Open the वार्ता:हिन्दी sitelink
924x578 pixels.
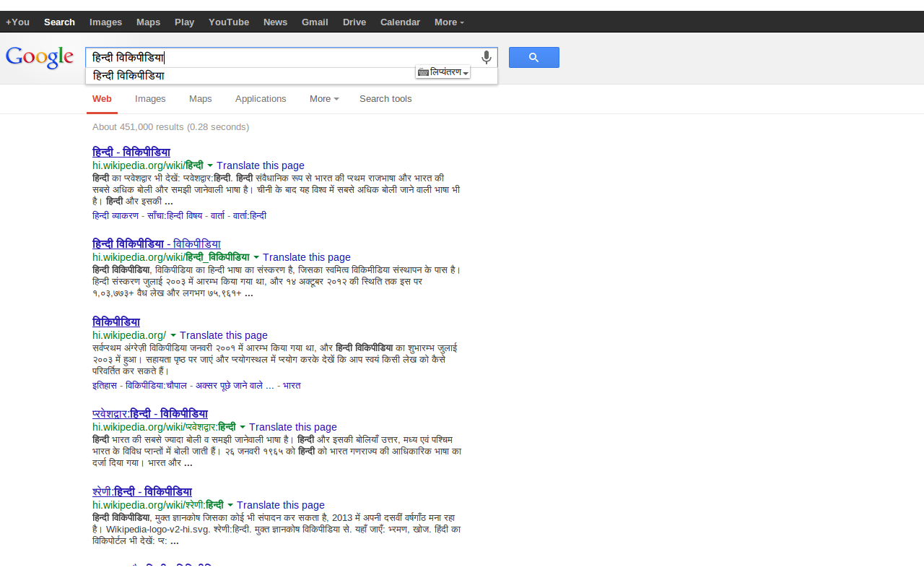point(250,216)
